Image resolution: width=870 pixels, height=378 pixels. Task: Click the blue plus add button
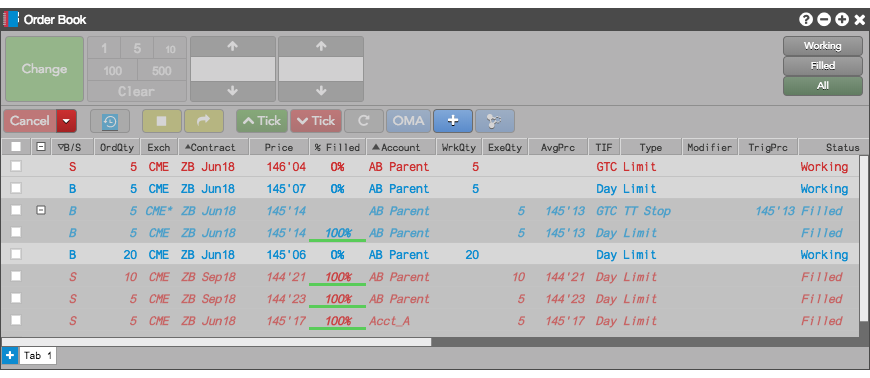click(453, 121)
